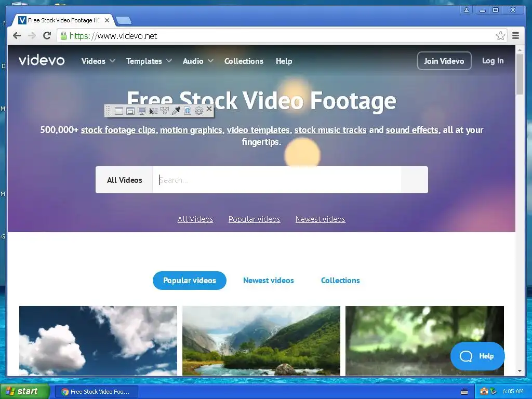Click the videvo logo
The image size is (532, 399).
tap(42, 60)
